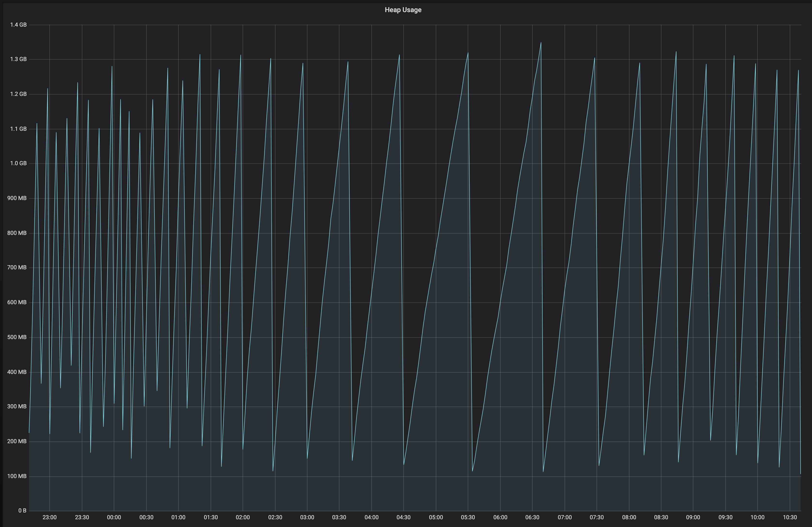Image resolution: width=812 pixels, height=527 pixels.
Task: Click the 500 MB y-axis label
Action: point(17,337)
